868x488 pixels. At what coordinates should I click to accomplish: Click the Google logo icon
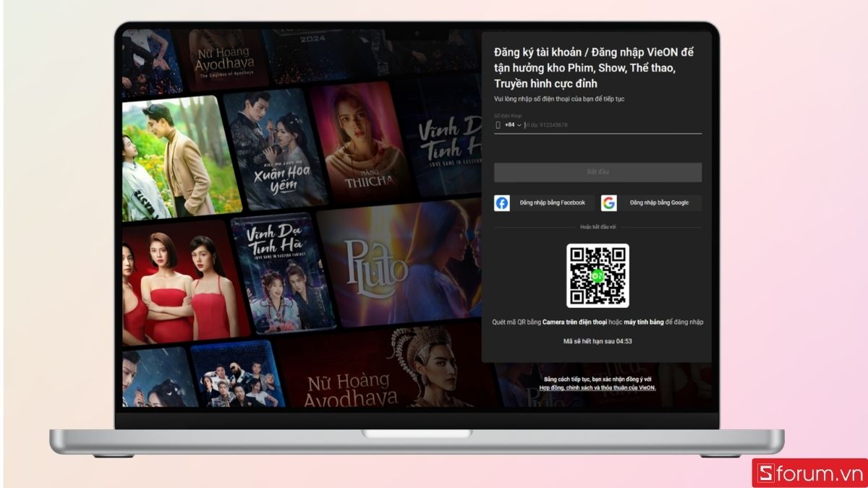tap(608, 203)
